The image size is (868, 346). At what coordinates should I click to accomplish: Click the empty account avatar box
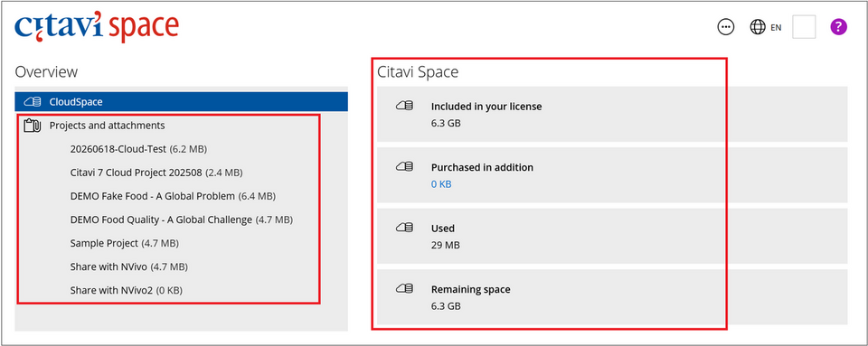coord(804,27)
